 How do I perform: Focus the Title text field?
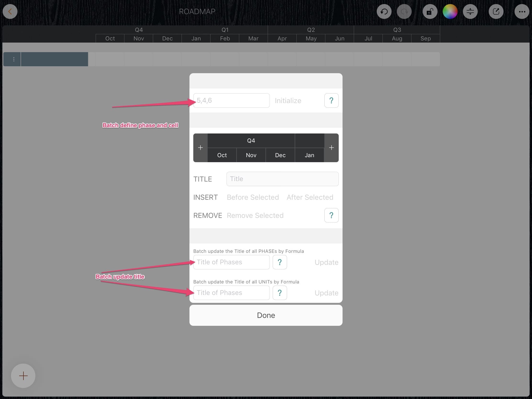click(x=282, y=179)
